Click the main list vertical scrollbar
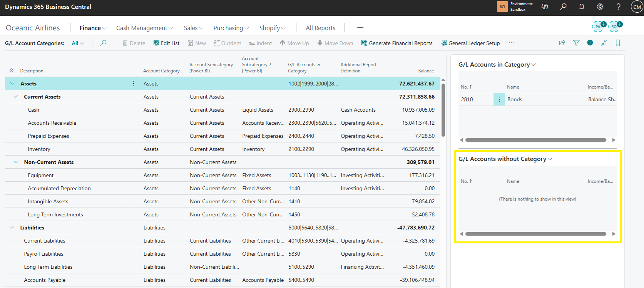The height and width of the screenshot is (288, 644). click(x=443, y=110)
